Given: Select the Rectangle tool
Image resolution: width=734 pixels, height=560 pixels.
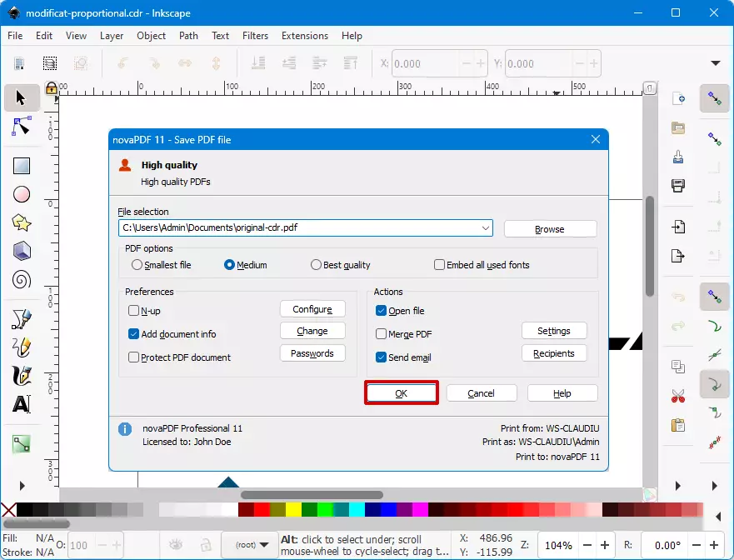Looking at the screenshot, I should [22, 166].
